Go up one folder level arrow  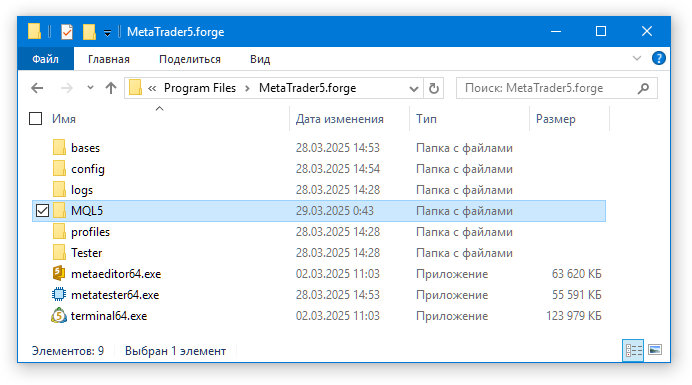click(x=111, y=88)
